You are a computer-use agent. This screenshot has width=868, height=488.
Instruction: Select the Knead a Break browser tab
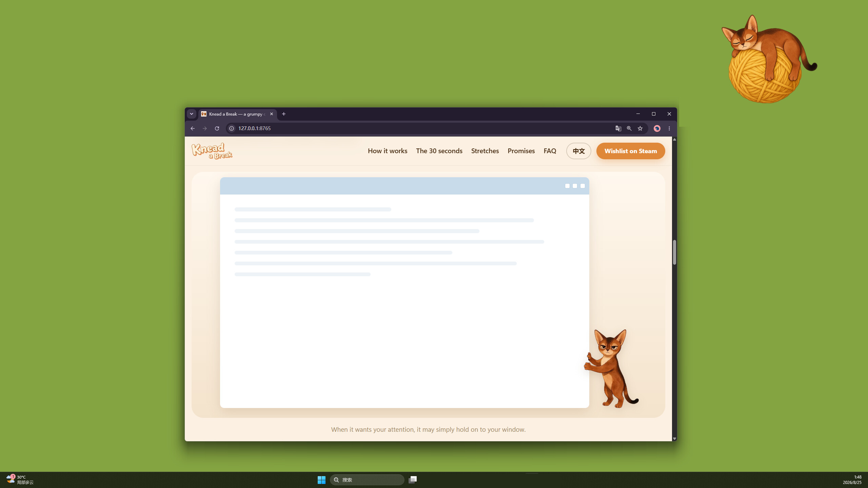237,114
